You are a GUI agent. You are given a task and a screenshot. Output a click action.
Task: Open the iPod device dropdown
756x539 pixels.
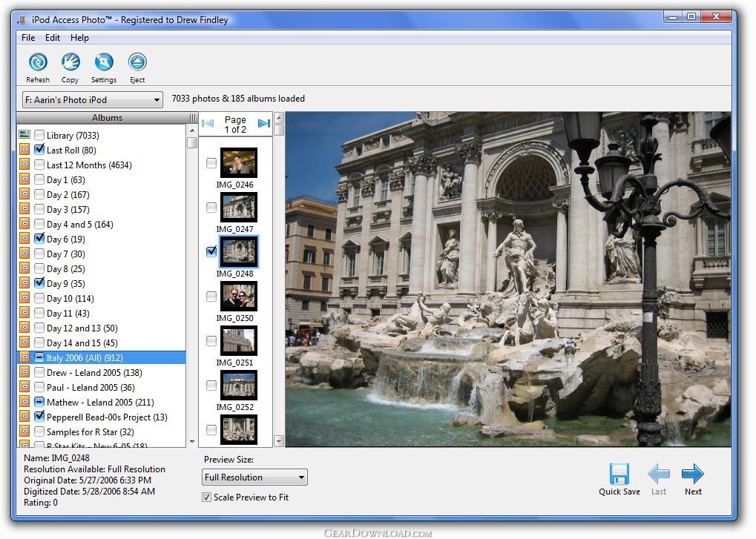92,99
